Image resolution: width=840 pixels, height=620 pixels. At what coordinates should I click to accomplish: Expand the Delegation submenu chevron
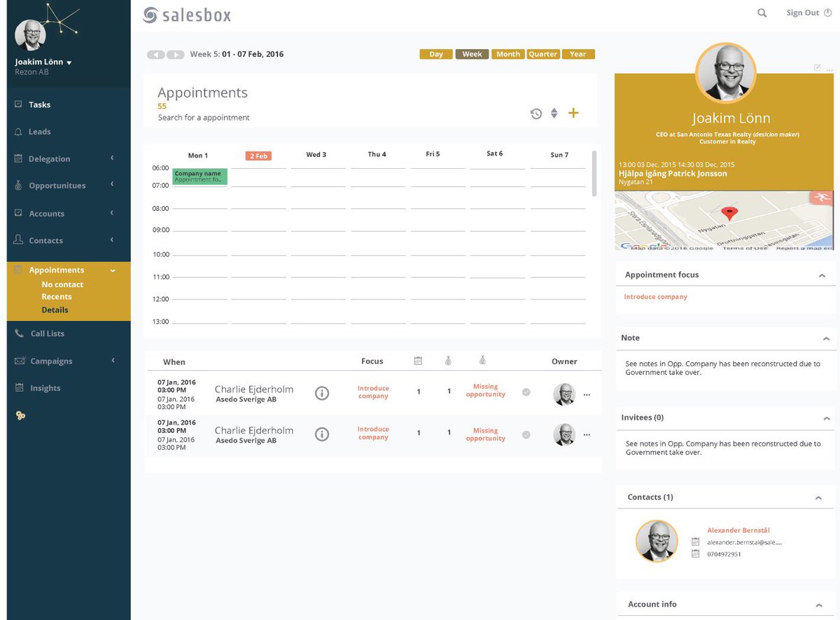click(x=112, y=158)
